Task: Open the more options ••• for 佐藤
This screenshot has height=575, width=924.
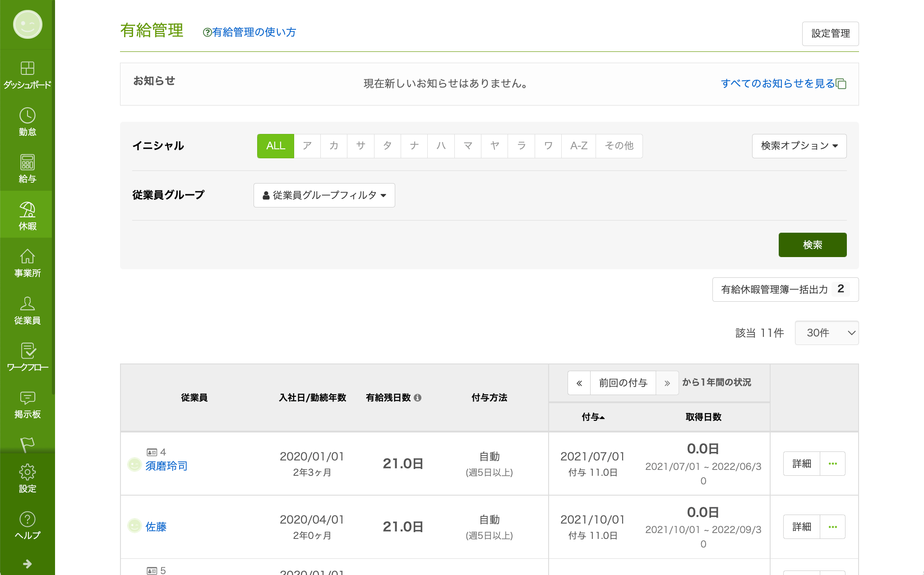Action: click(x=833, y=527)
